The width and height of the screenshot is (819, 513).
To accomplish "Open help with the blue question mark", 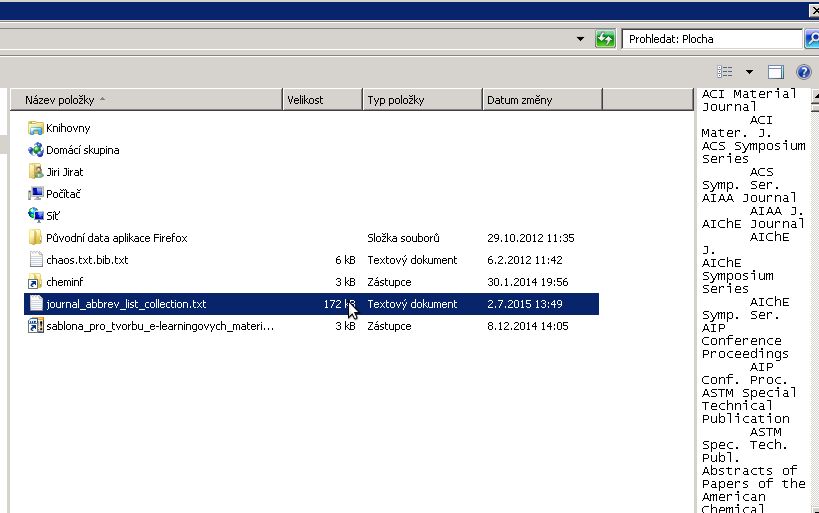I will [804, 72].
